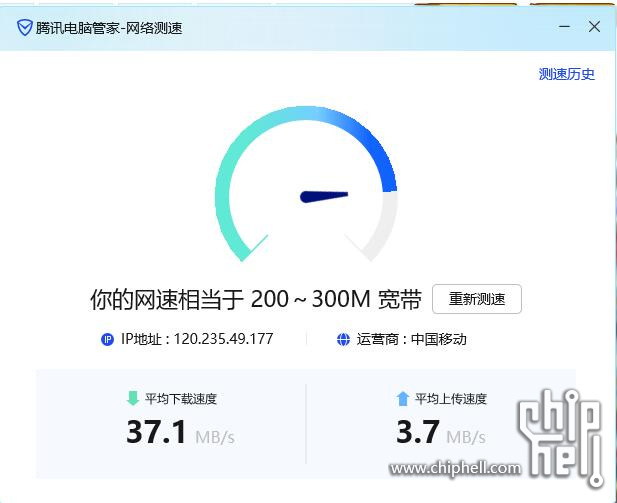Click the blue IP badge icon

[x=107, y=339]
